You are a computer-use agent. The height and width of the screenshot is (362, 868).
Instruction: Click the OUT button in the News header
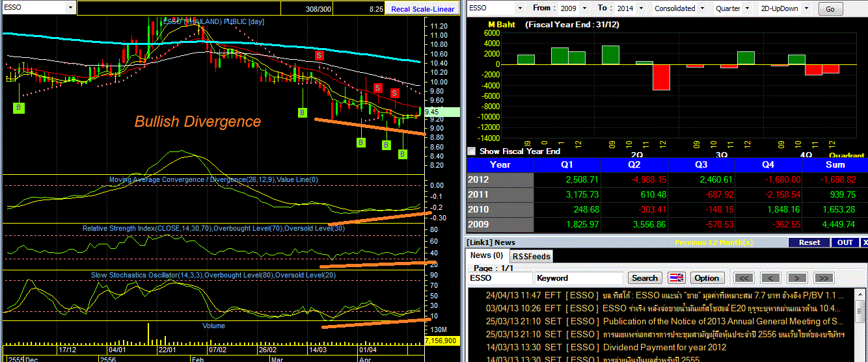click(x=845, y=242)
